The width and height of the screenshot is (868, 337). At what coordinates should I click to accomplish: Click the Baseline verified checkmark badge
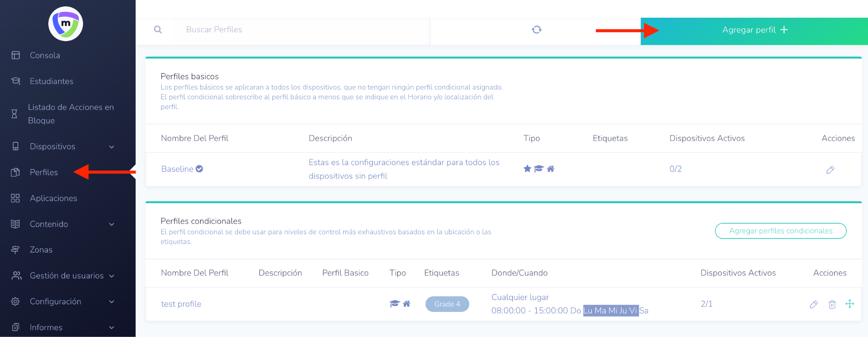click(x=199, y=169)
